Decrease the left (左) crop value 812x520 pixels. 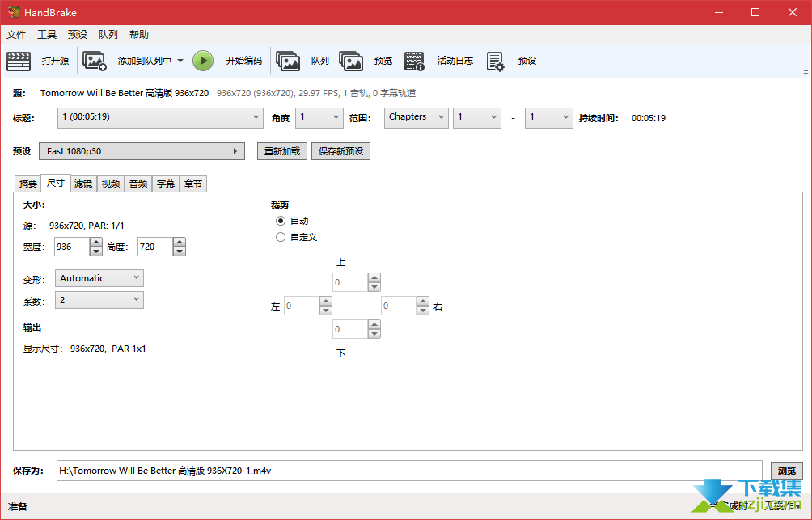point(326,311)
